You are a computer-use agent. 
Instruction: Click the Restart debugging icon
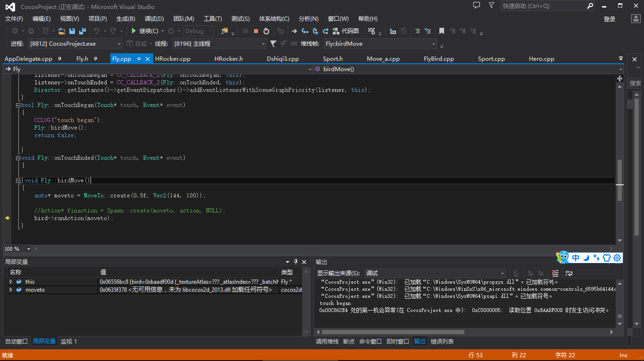(x=266, y=31)
